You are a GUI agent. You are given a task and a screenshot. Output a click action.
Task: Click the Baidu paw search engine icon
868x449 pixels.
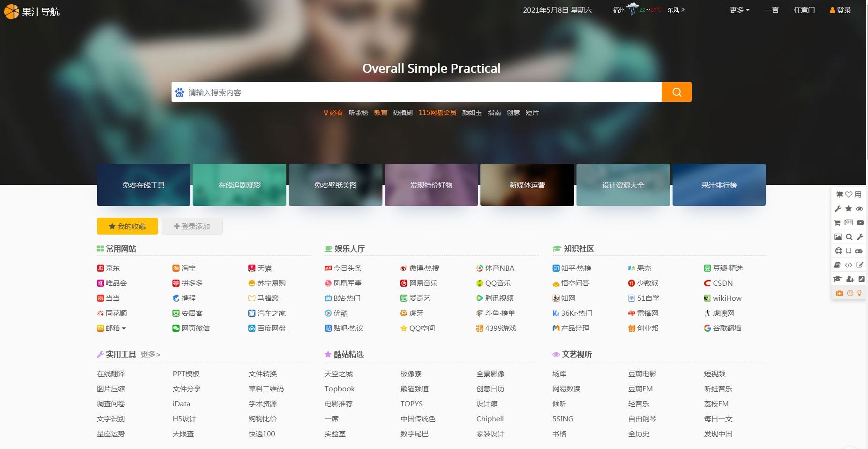(180, 92)
